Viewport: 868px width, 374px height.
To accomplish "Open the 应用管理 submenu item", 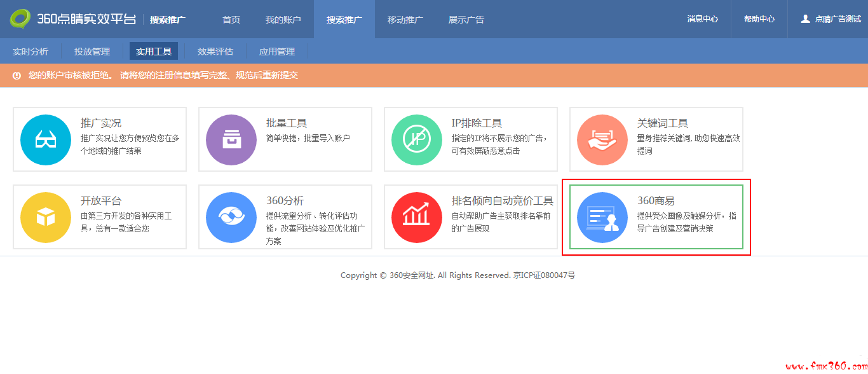I will pyautogui.click(x=277, y=52).
